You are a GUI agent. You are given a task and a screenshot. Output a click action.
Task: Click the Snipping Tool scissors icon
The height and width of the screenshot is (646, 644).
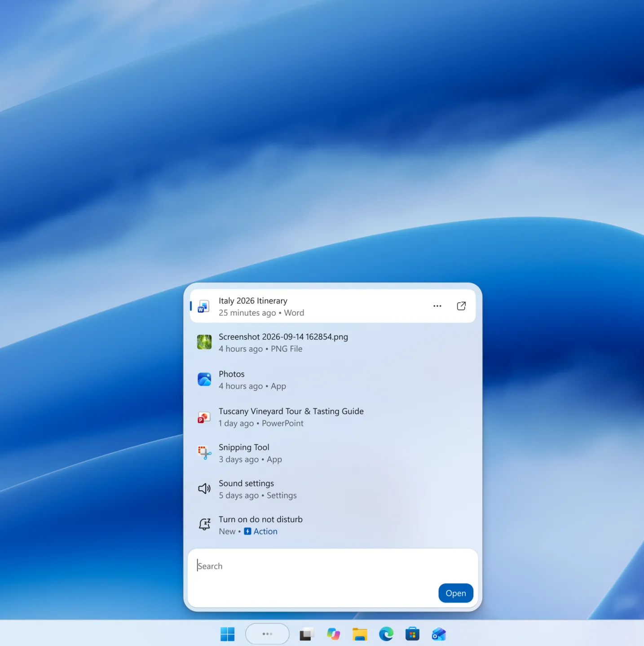coord(204,452)
